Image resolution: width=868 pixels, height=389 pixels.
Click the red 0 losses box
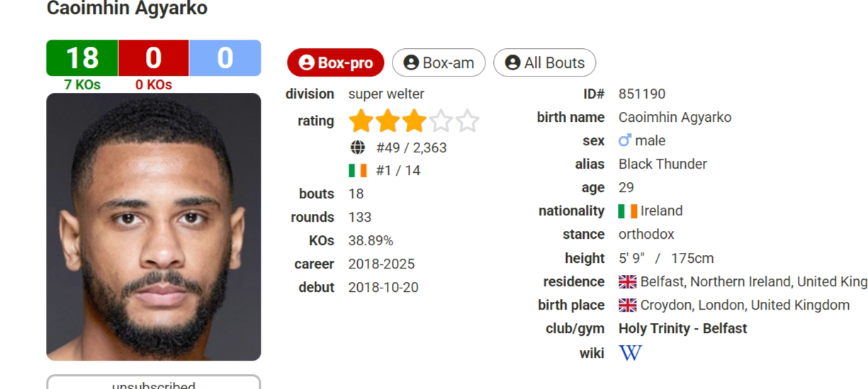tap(154, 58)
